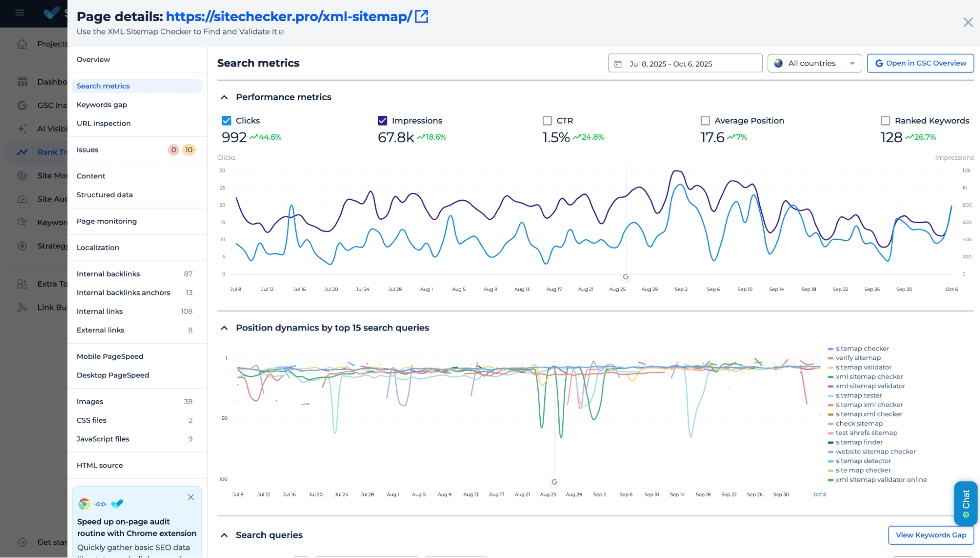Click the Projects home icon
980x558 pixels.
22,44
